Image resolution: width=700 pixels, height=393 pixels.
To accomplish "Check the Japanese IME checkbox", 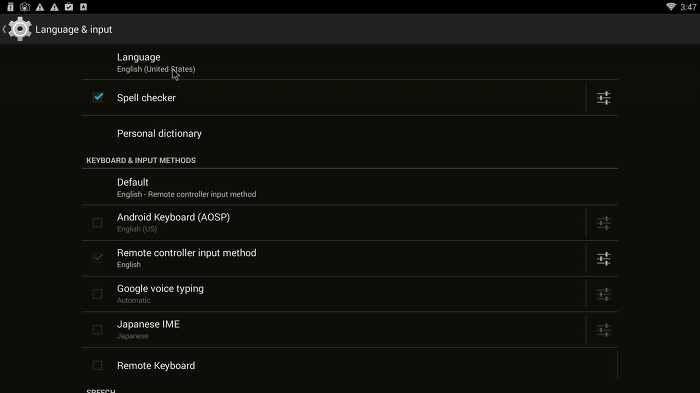I will (97, 330).
